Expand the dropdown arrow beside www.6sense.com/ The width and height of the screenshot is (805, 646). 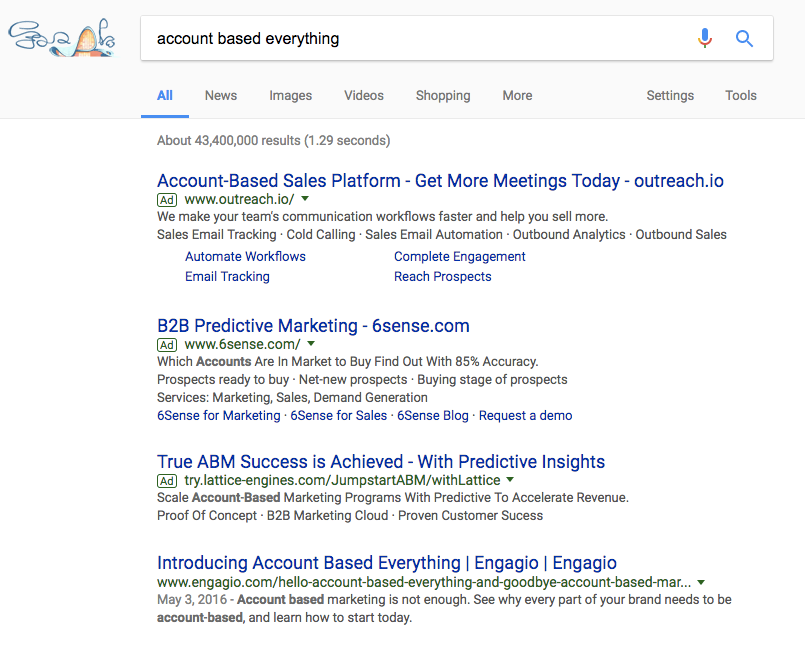click(311, 343)
